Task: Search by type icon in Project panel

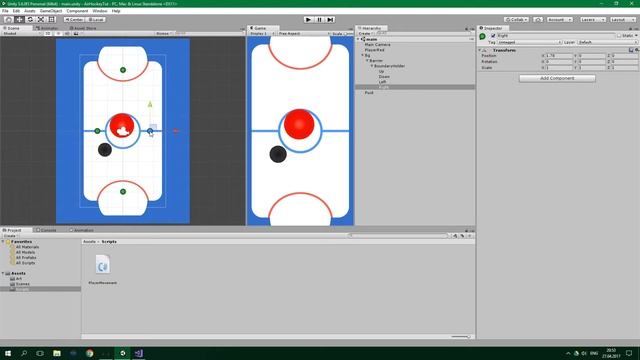Action: tap(455, 236)
